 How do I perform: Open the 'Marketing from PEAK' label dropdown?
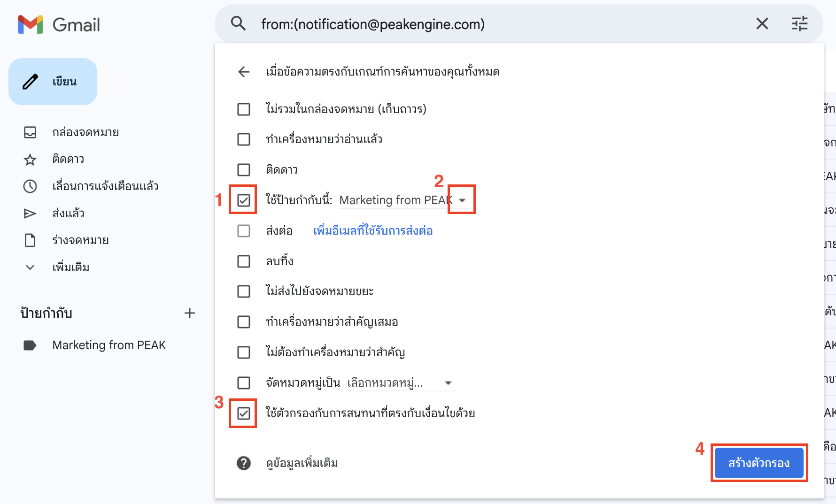click(x=462, y=200)
